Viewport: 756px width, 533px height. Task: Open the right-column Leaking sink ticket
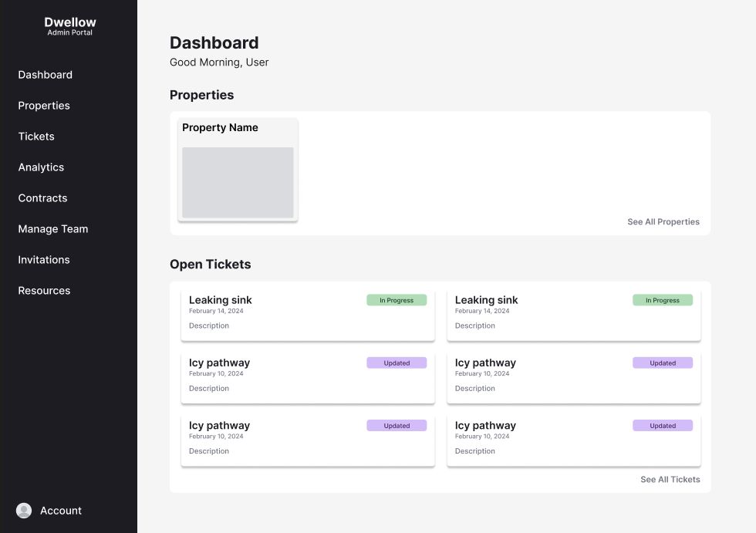tap(573, 315)
